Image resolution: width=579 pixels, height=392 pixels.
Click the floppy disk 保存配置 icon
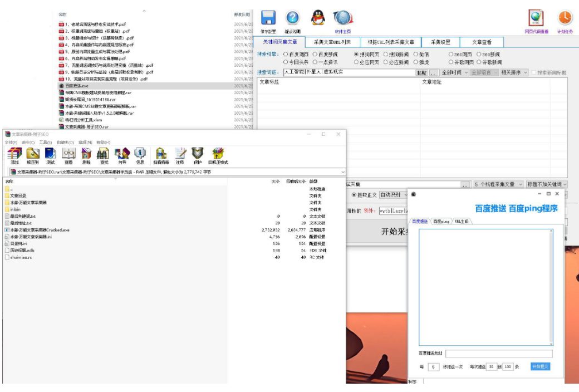point(268,19)
